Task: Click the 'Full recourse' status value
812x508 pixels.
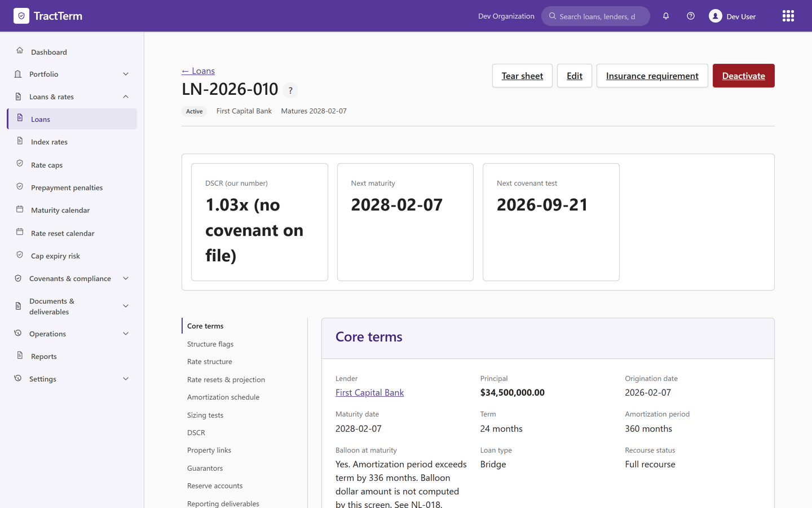Action: click(x=650, y=464)
